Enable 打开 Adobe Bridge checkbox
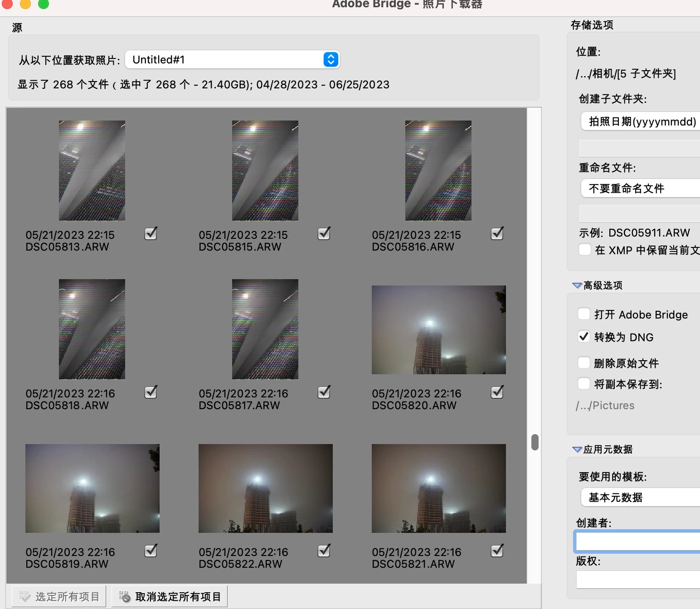 583,314
